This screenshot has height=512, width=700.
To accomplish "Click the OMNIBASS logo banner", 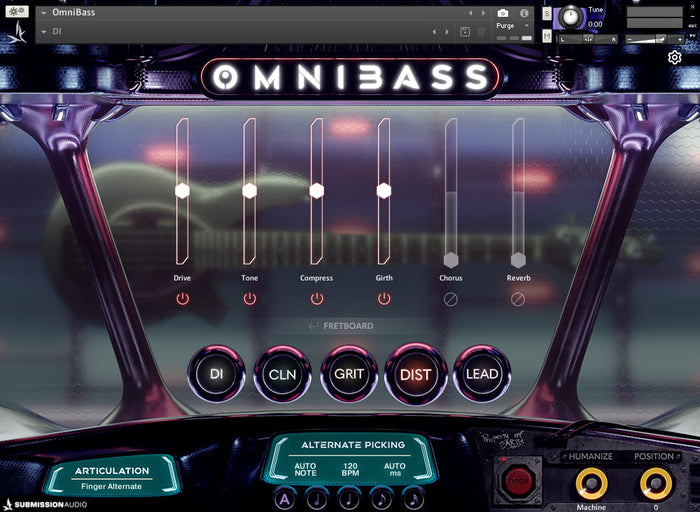I will [351, 77].
